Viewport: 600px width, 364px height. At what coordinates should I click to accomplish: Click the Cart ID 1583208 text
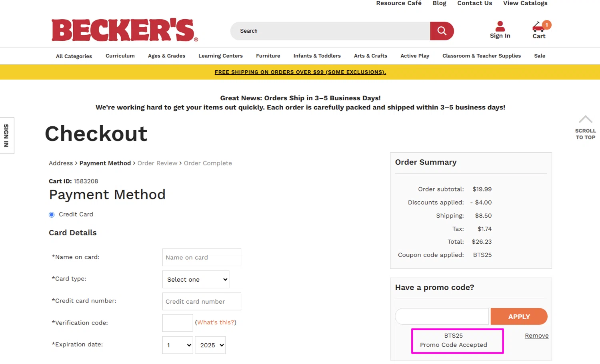[x=73, y=181]
